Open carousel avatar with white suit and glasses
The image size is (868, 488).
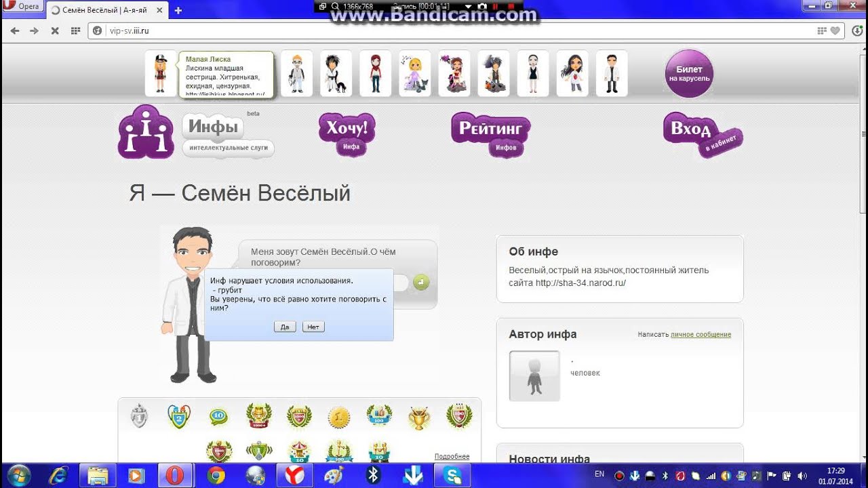click(297, 73)
